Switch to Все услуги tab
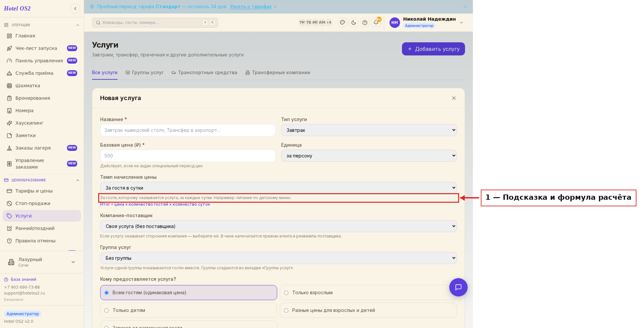The height and width of the screenshot is (328, 644). (x=105, y=72)
